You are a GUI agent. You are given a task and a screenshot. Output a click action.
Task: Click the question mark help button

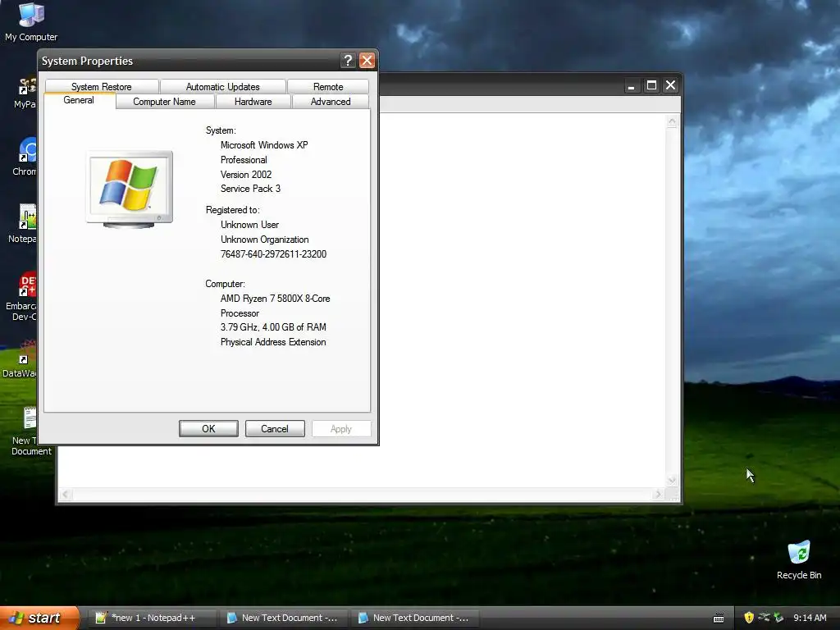[348, 61]
